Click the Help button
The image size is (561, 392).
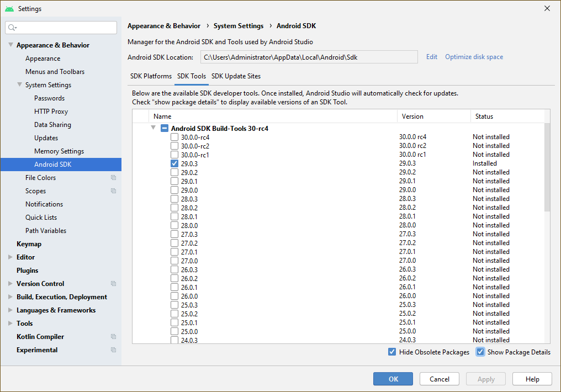[532, 379]
